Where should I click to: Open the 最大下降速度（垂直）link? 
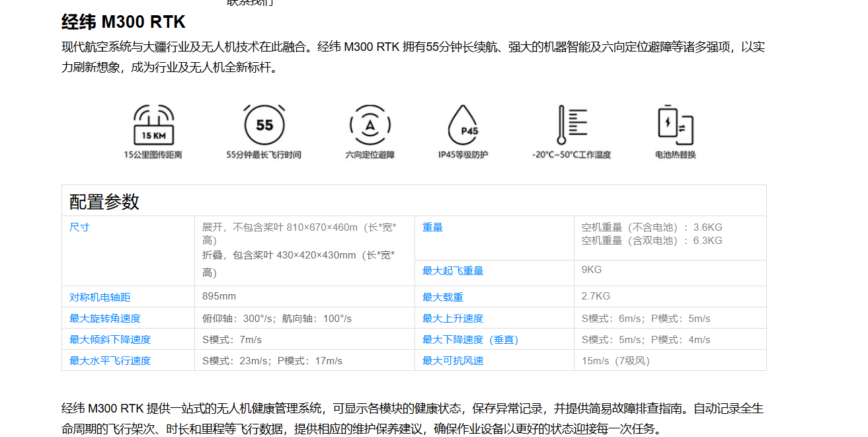(471, 340)
